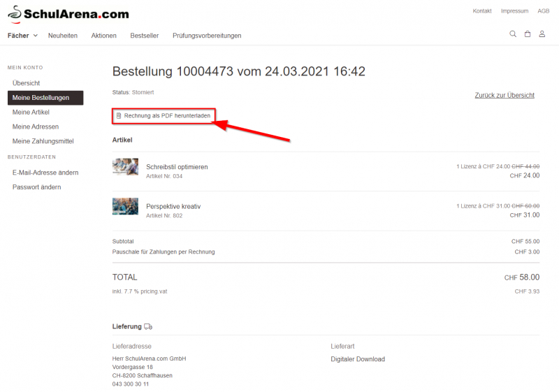Click the AGB link
The image size is (559, 392).
pos(544,11)
